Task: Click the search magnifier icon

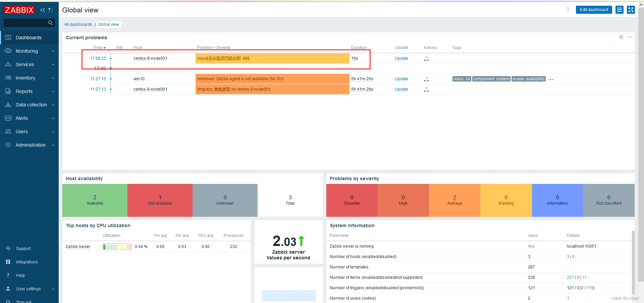Action: pyautogui.click(x=51, y=23)
